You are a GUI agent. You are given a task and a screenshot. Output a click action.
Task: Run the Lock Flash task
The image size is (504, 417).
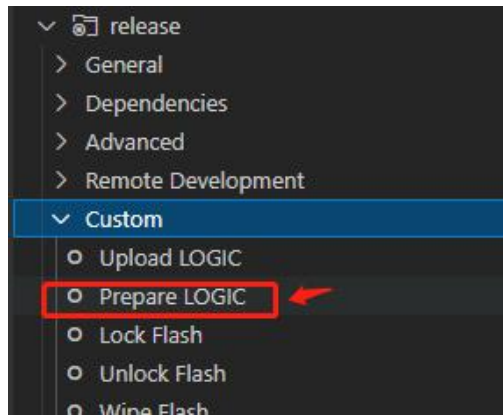coord(151,335)
